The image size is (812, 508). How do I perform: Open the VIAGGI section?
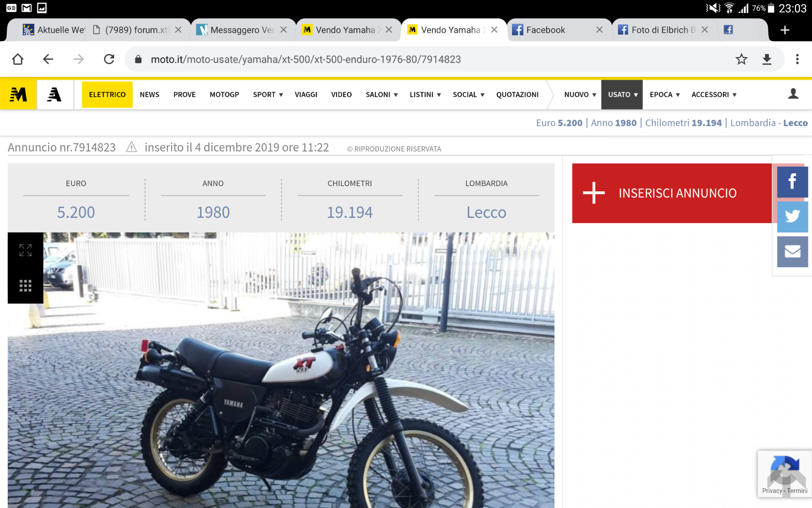(306, 95)
